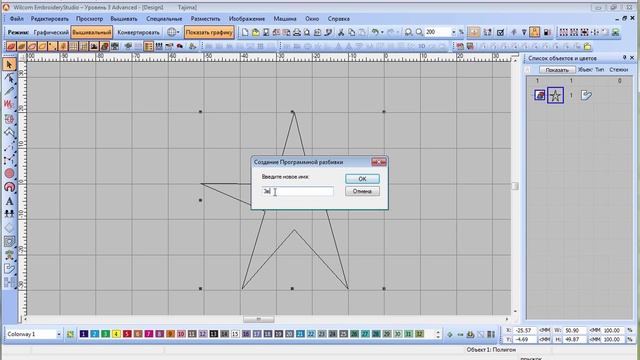Screen dimensions: 640x360
Task: Open the zoom percentage dropdown
Action: click(453, 32)
